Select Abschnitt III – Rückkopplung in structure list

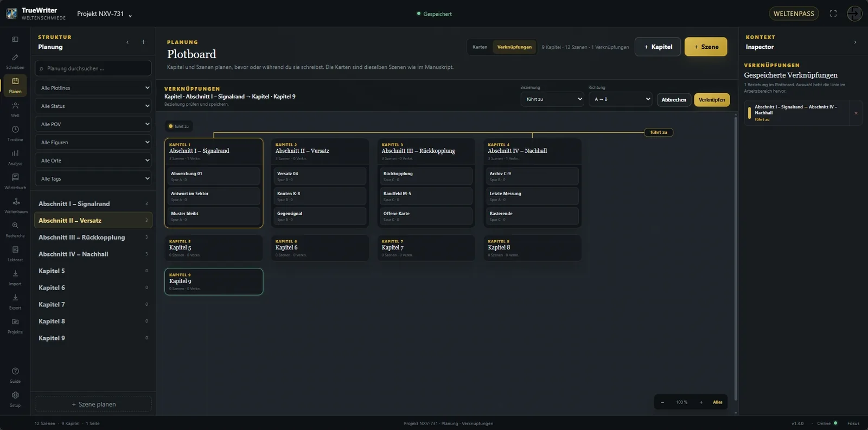coord(93,238)
